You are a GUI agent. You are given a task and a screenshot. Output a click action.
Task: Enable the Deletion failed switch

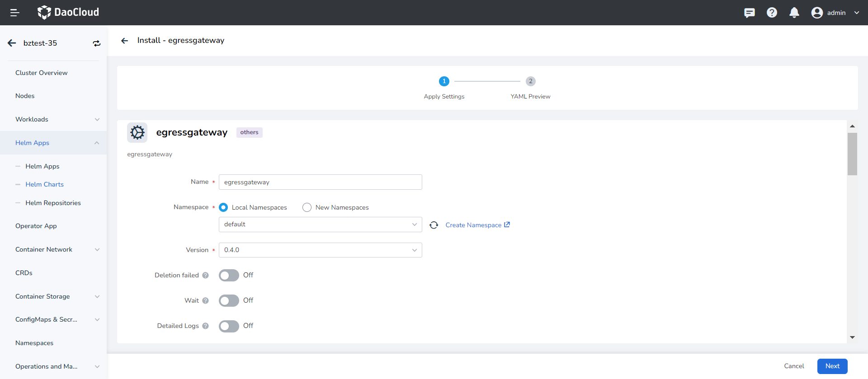tap(229, 276)
